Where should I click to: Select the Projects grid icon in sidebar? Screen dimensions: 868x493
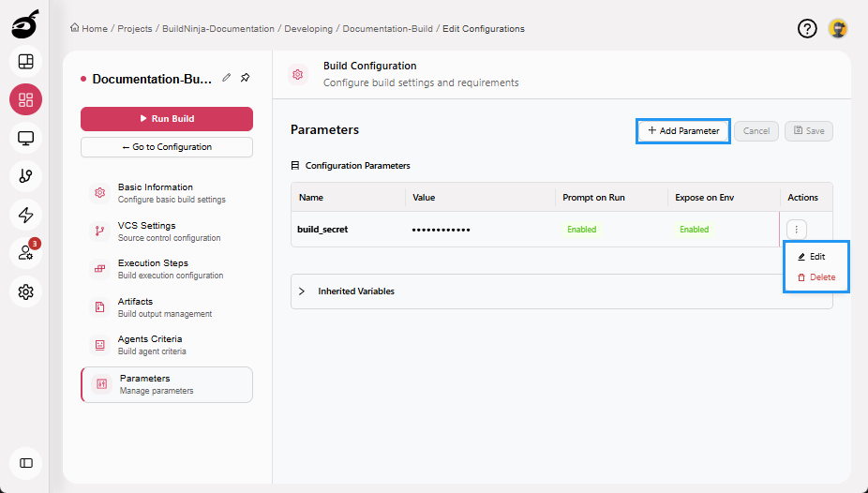coord(25,100)
